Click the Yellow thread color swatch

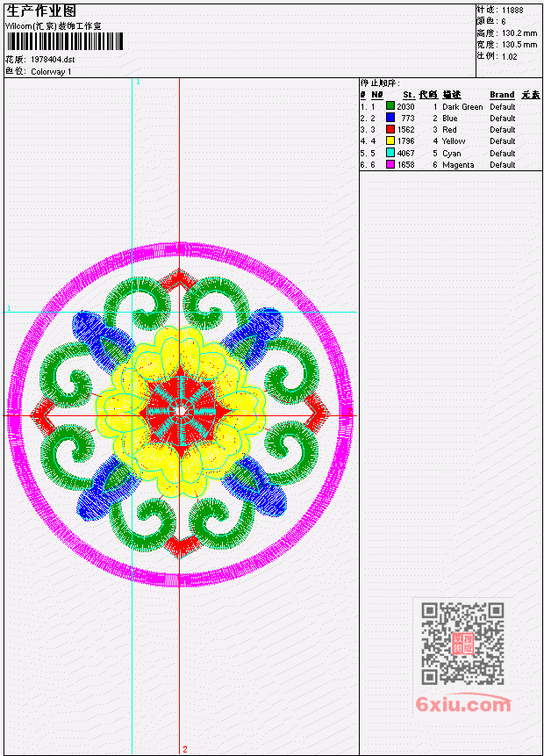click(390, 140)
